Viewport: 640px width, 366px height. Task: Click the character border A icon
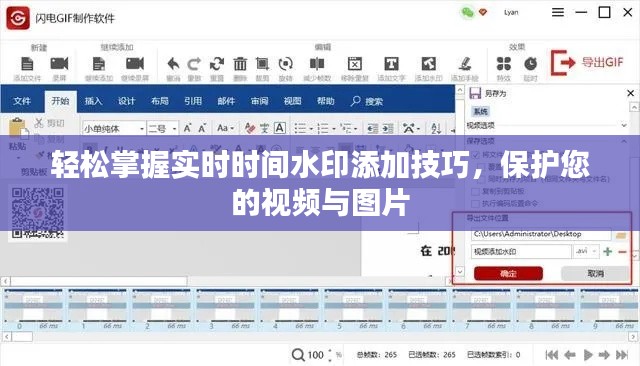(280, 128)
